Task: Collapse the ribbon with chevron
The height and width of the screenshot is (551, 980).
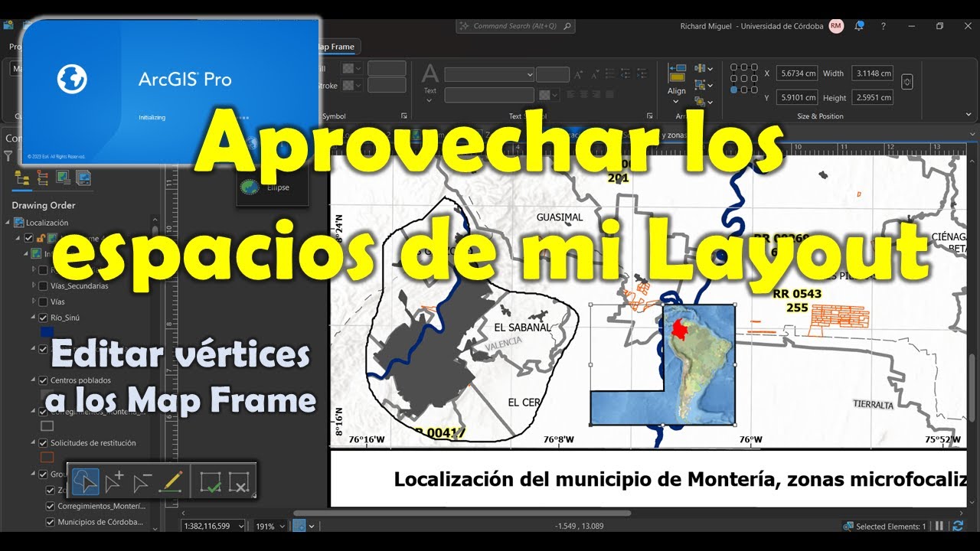Action: pos(969,115)
